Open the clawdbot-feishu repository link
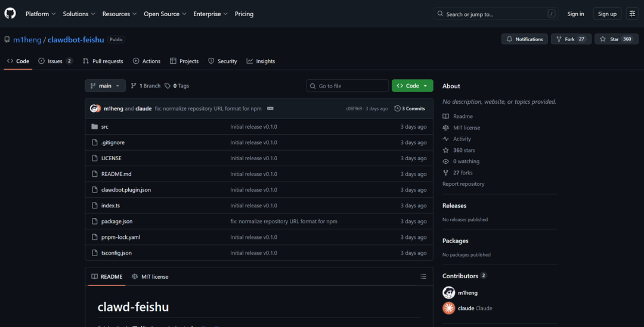 [76, 40]
